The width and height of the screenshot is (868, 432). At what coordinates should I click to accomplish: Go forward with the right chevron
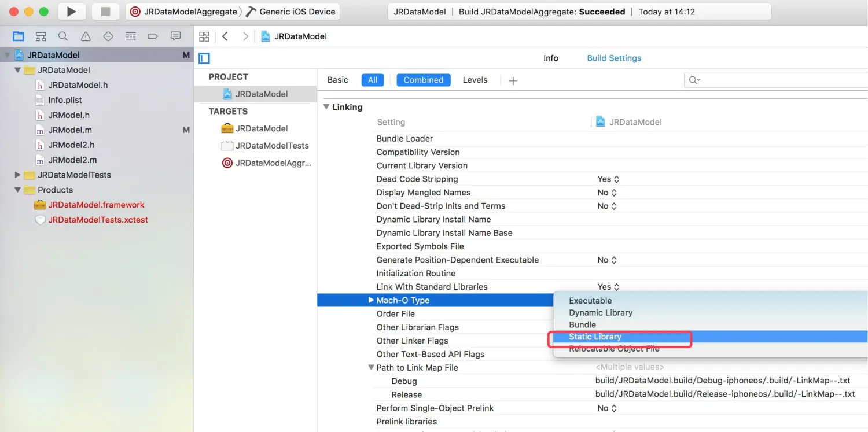click(x=245, y=36)
